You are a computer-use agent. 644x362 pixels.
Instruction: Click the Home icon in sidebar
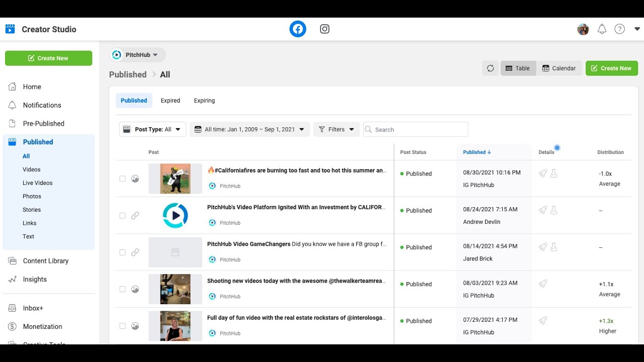tap(13, 86)
